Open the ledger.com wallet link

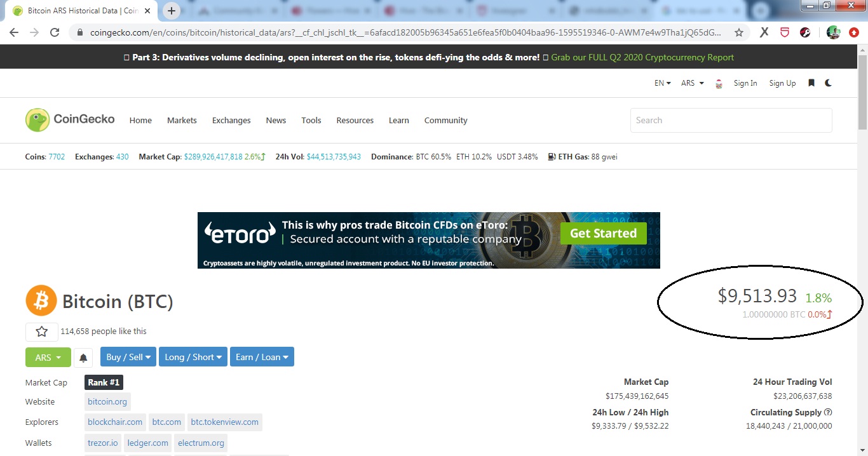coord(147,443)
